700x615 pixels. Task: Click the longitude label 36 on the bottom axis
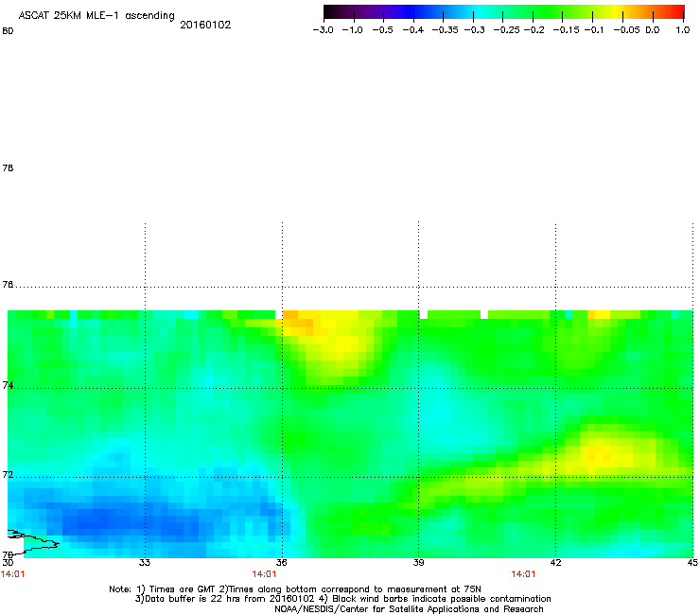pyautogui.click(x=282, y=562)
